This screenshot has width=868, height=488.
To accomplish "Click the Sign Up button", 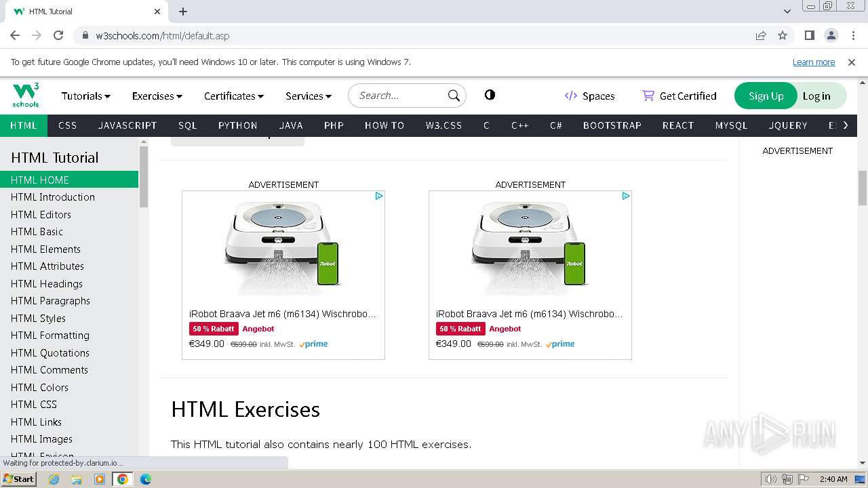I will tap(766, 96).
